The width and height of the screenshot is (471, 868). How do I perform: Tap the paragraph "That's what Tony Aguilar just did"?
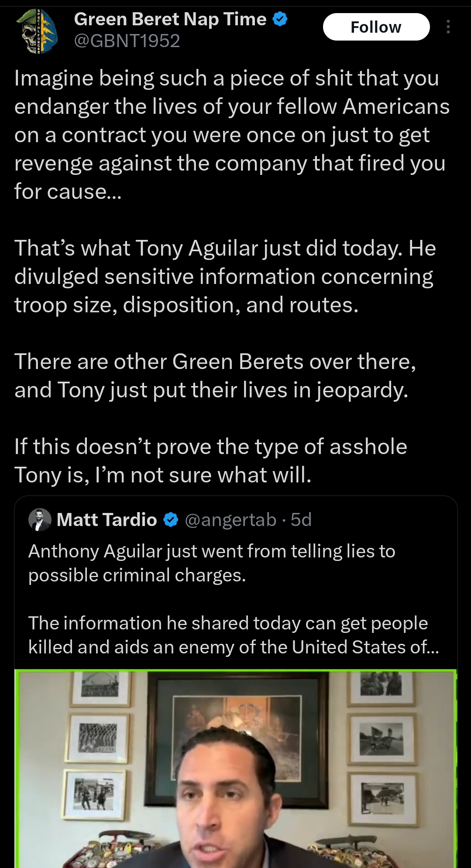(225, 277)
